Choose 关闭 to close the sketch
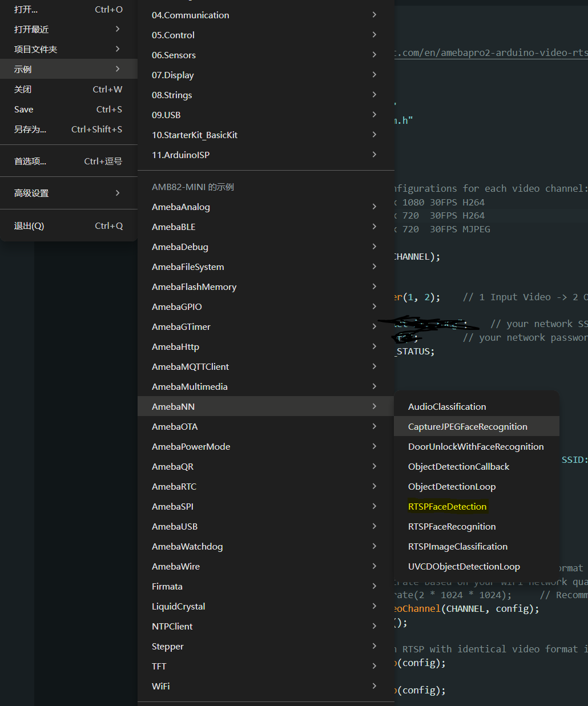 tap(69, 89)
